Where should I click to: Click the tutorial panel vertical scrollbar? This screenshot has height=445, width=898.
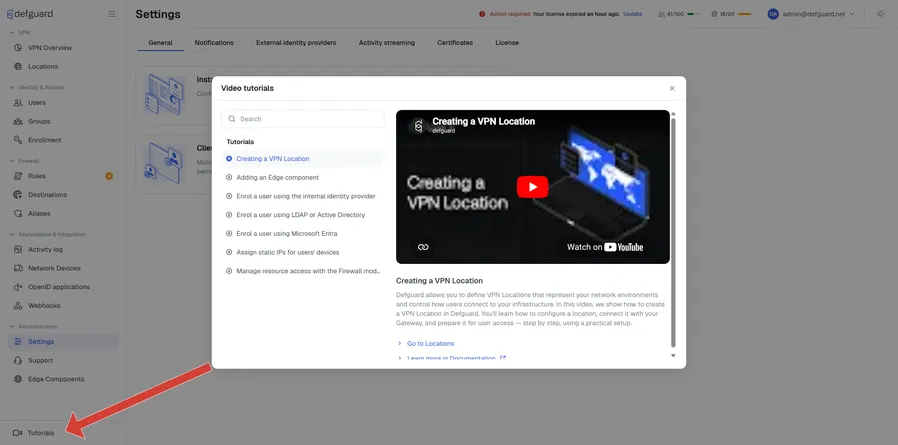point(674,232)
